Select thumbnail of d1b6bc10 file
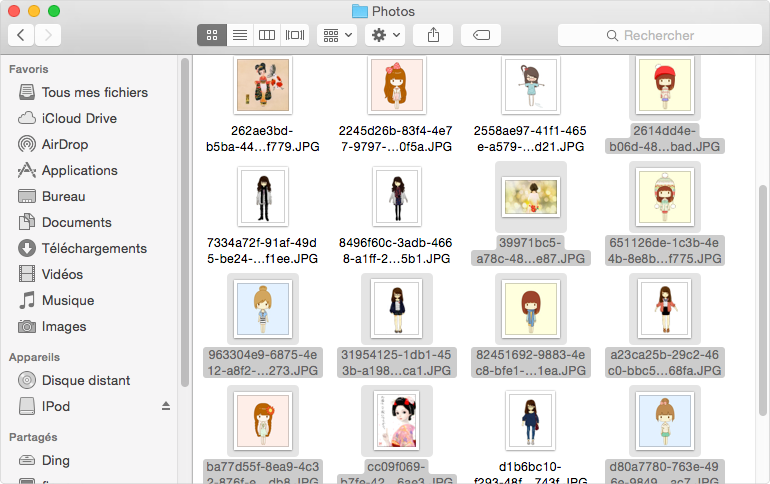 [x=531, y=421]
